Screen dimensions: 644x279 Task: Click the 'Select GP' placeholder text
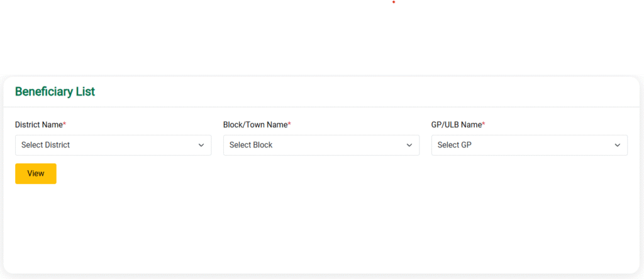(454, 145)
